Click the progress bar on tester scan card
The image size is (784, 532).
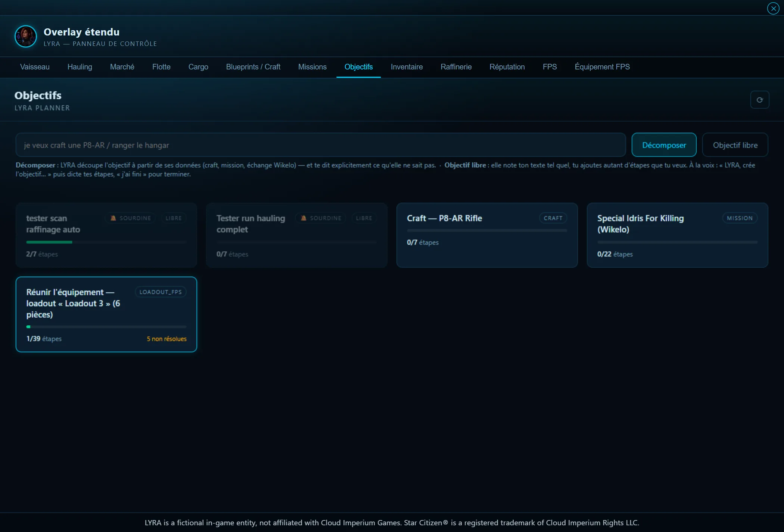point(106,242)
